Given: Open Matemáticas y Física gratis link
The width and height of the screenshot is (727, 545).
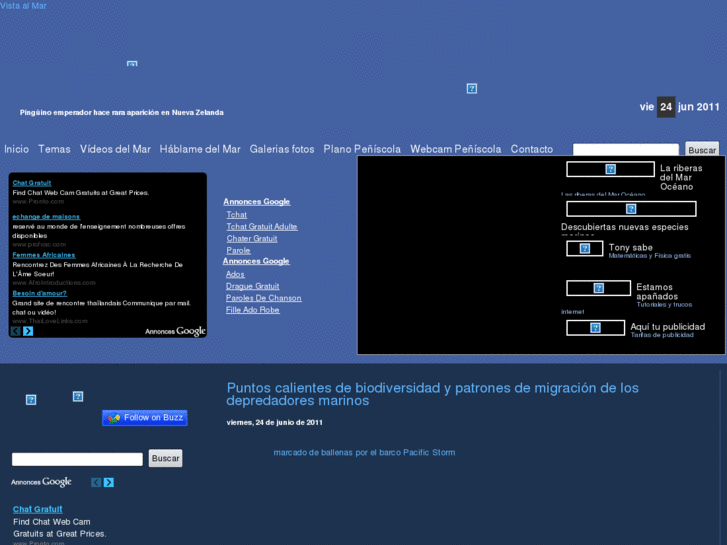Looking at the screenshot, I should [650, 256].
